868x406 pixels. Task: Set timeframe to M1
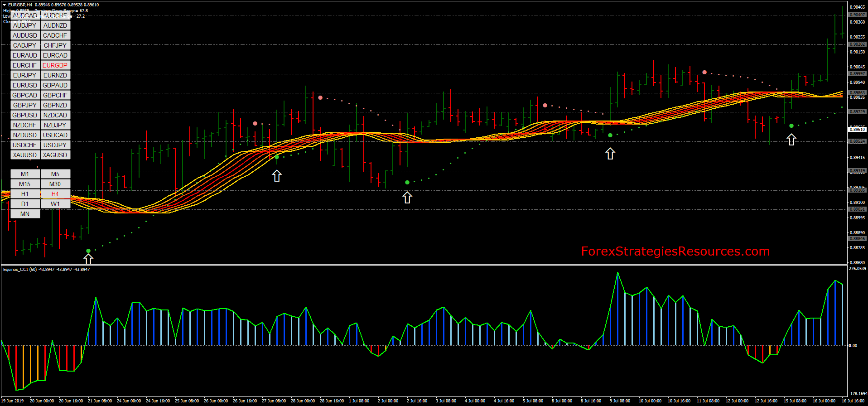click(25, 174)
